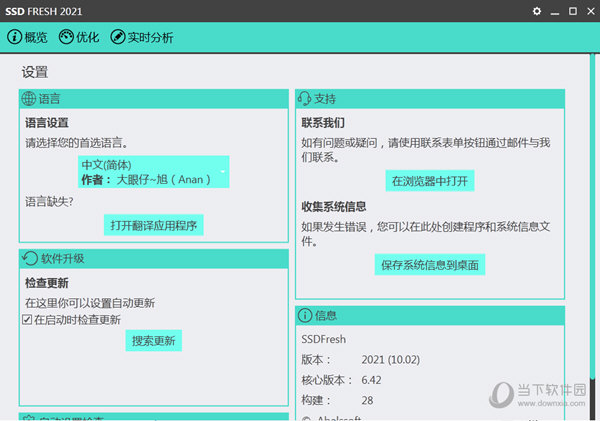Image resolution: width=600 pixels, height=421 pixels.
Task: Switch to the 优化 tab
Action: click(x=79, y=37)
